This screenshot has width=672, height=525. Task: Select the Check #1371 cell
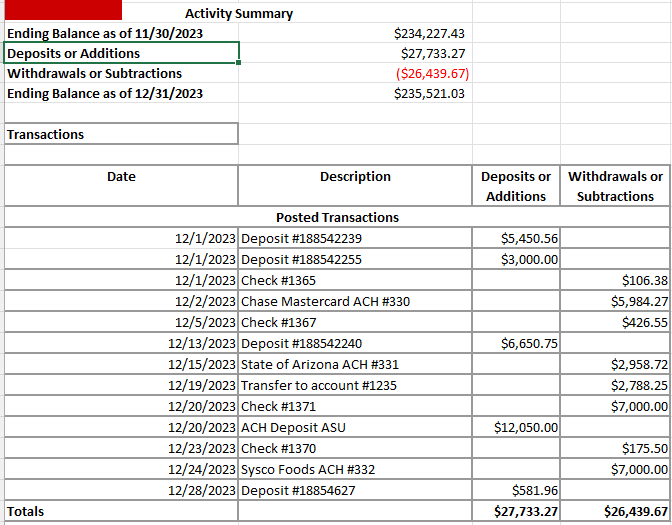(x=355, y=406)
